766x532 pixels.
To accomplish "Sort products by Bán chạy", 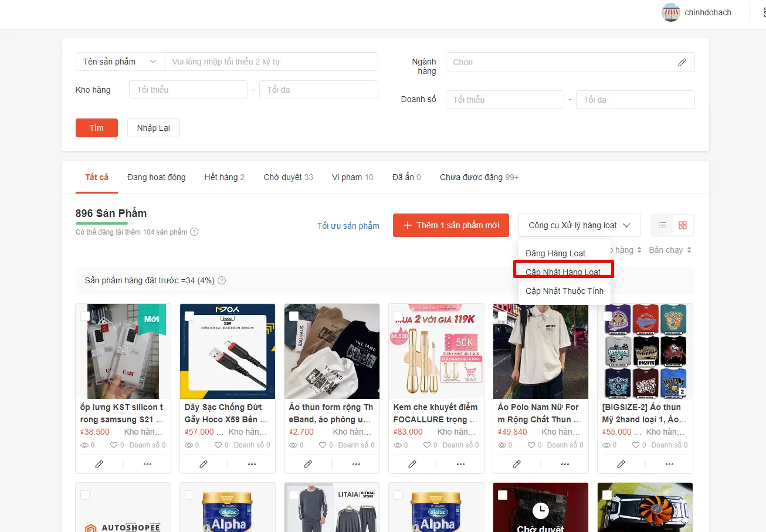I will tap(670, 250).
